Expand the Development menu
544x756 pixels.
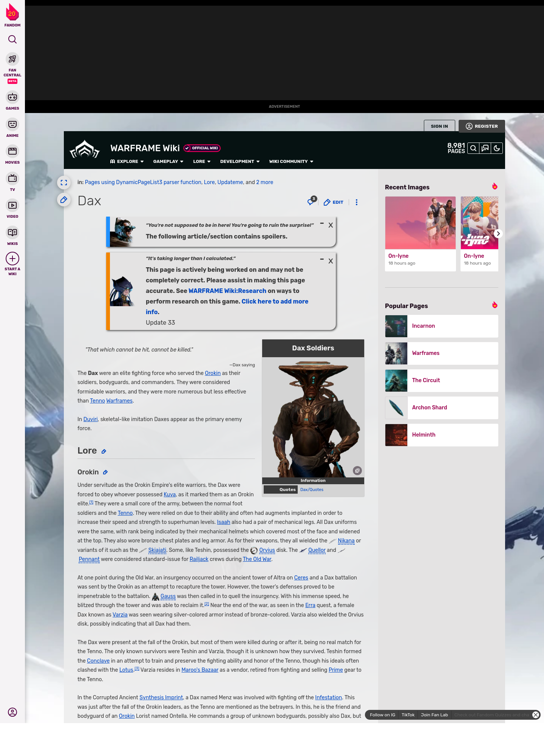pos(240,161)
